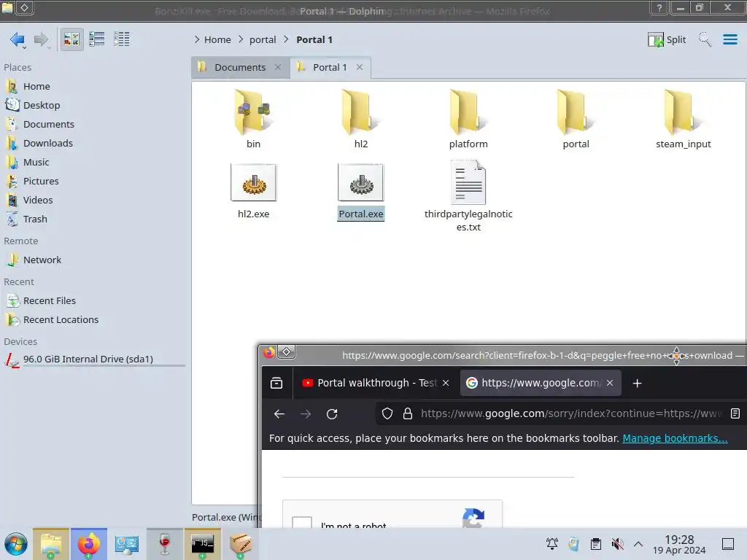Select the steam_input folder

(x=683, y=119)
